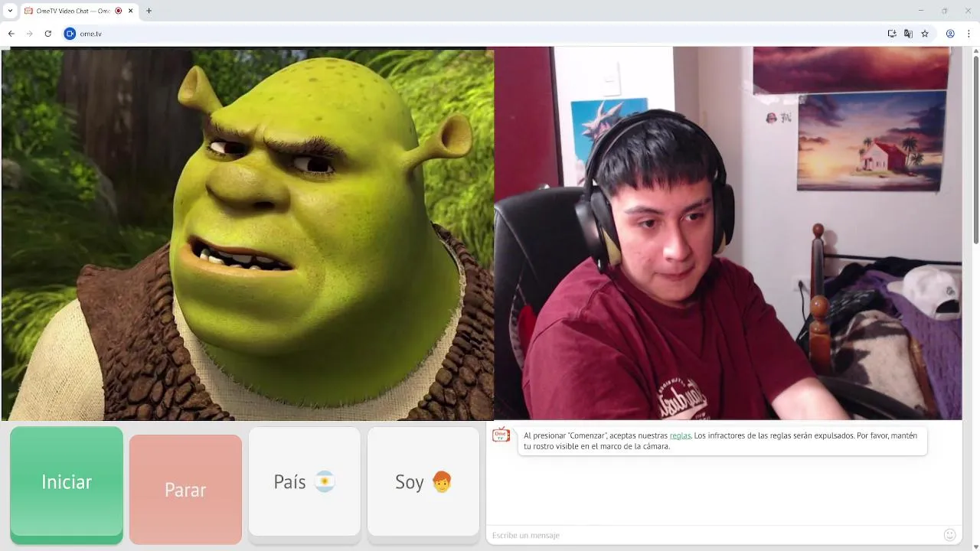Click the tab recording indicator dot
The image size is (980, 551).
119,11
